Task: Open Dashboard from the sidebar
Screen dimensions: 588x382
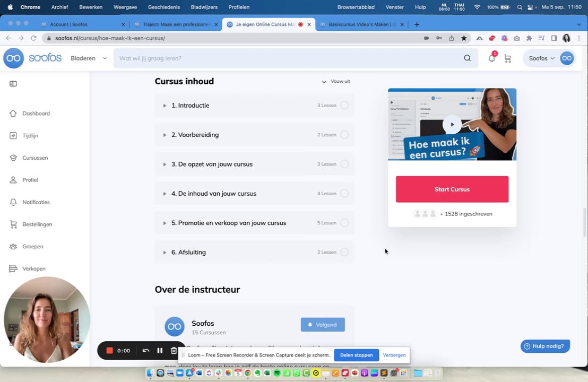Action: [x=36, y=113]
